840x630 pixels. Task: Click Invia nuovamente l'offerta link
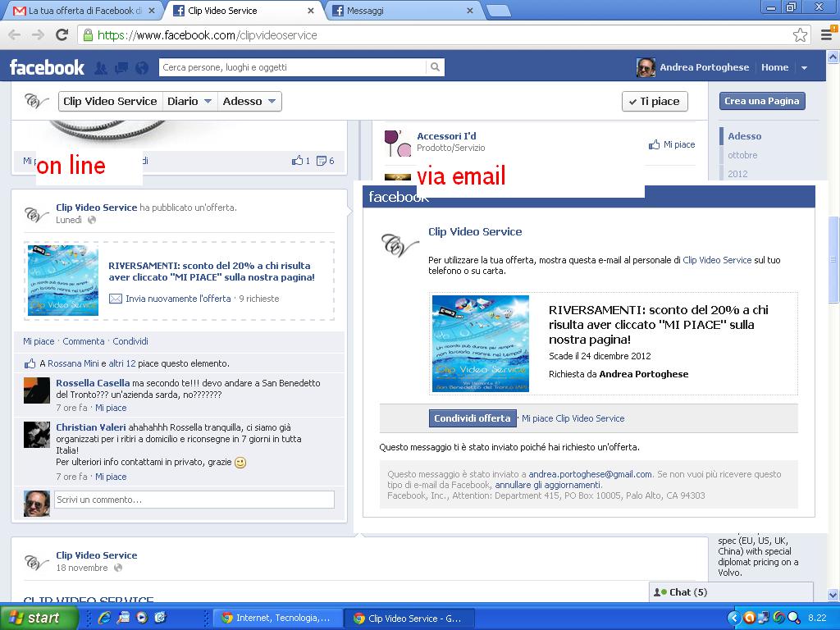coord(178,299)
